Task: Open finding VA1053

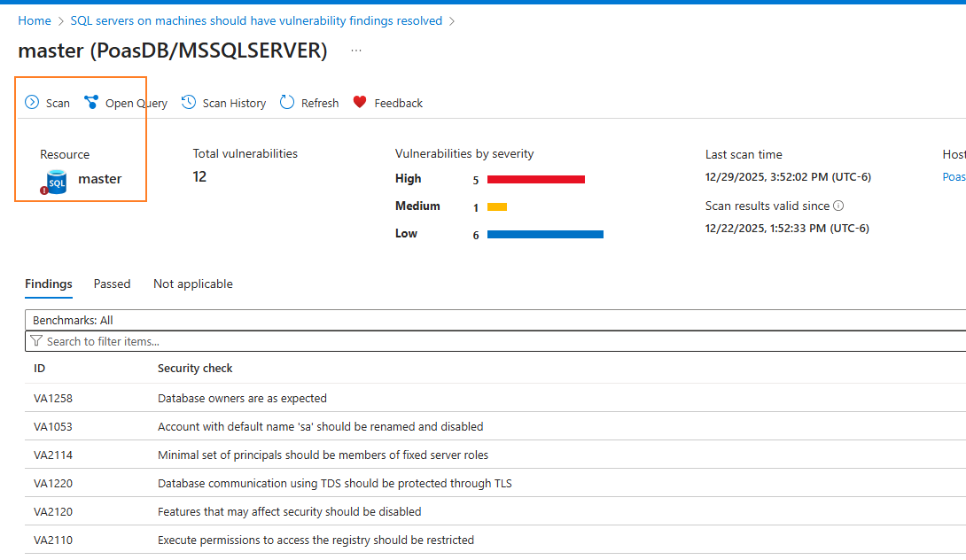Action: pyautogui.click(x=53, y=427)
